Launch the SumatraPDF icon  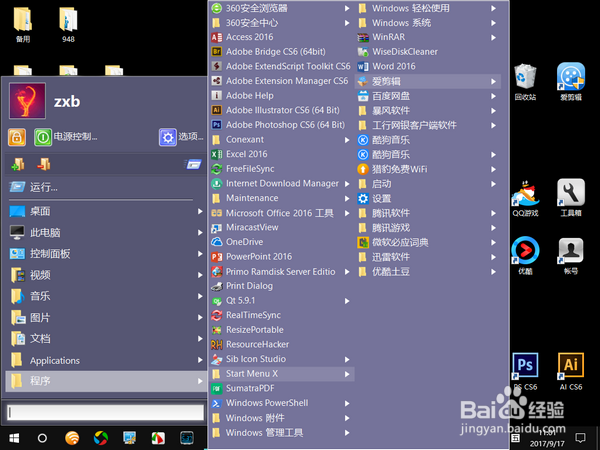pos(217,388)
